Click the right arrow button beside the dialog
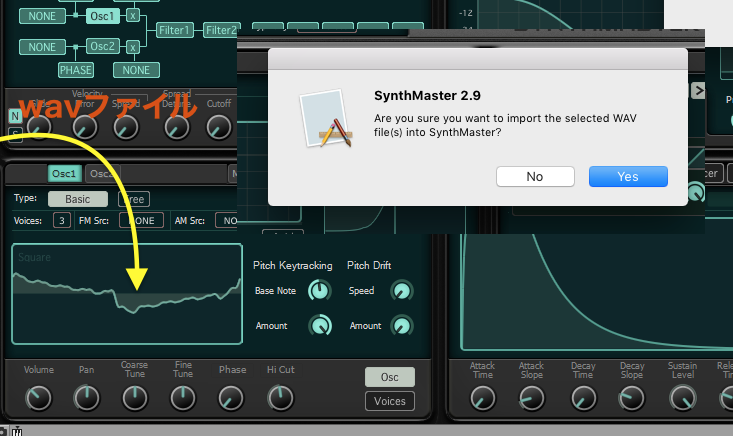733x436 pixels. (697, 90)
